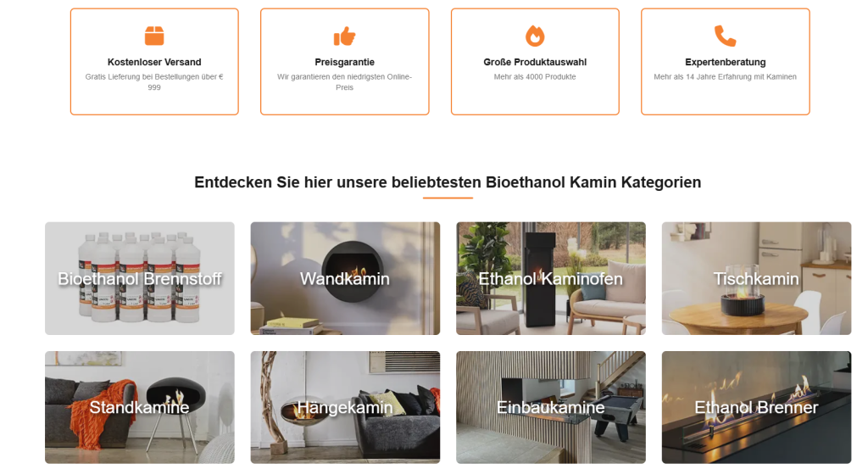Click the orange shipping box icon
Viewport: 868px width, 469px height.
pos(154,36)
